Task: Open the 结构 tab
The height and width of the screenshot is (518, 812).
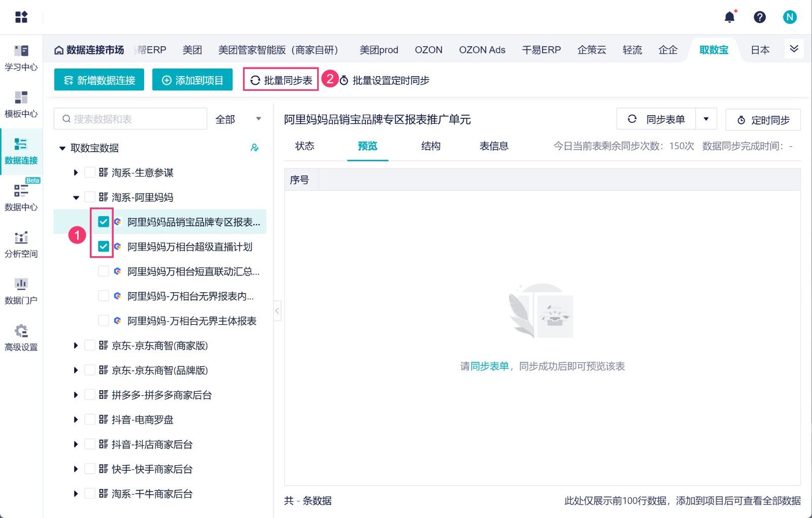Action: click(x=431, y=146)
